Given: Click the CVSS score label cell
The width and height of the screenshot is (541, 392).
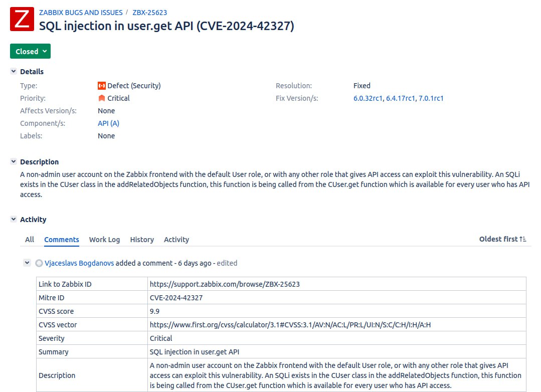Looking at the screenshot, I should point(92,311).
